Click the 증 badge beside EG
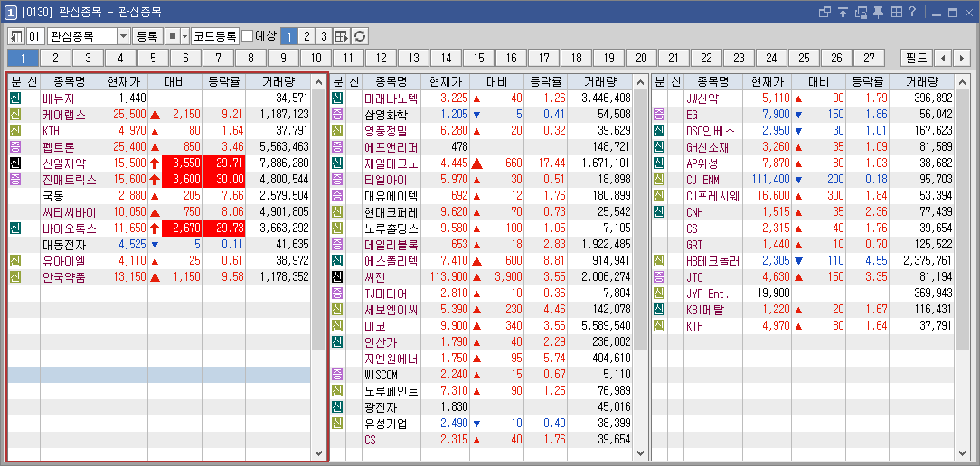Viewport: 980px width, 466px height. pyautogui.click(x=658, y=115)
